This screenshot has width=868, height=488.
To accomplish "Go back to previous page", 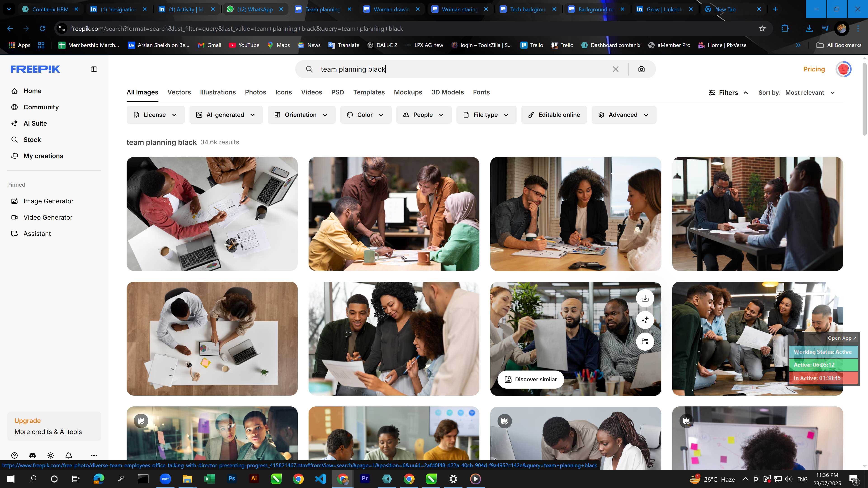I will click(x=10, y=29).
